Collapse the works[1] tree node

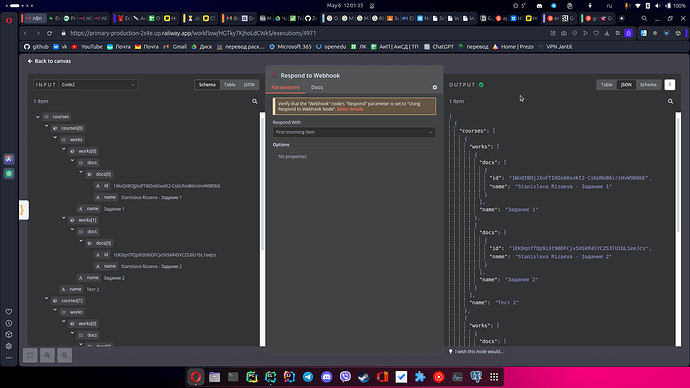point(63,218)
